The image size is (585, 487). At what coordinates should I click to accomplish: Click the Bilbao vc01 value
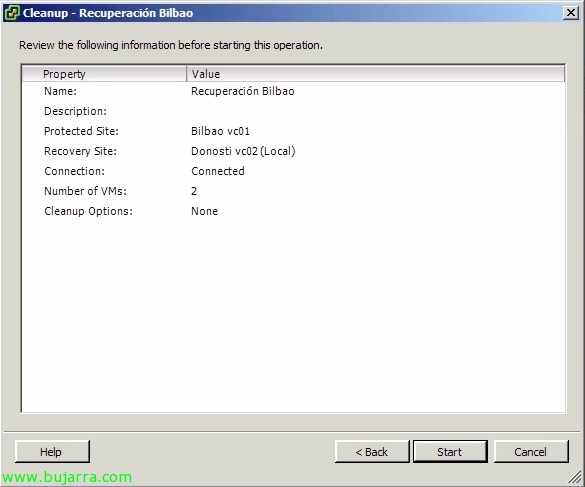click(x=220, y=131)
